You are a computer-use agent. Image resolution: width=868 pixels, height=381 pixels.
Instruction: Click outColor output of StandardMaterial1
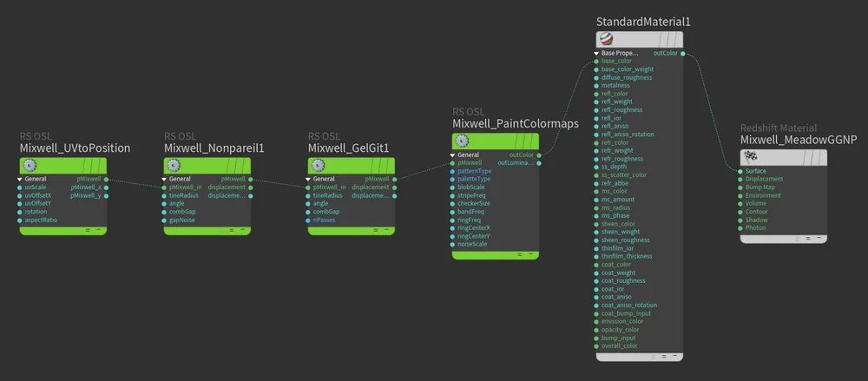683,54
